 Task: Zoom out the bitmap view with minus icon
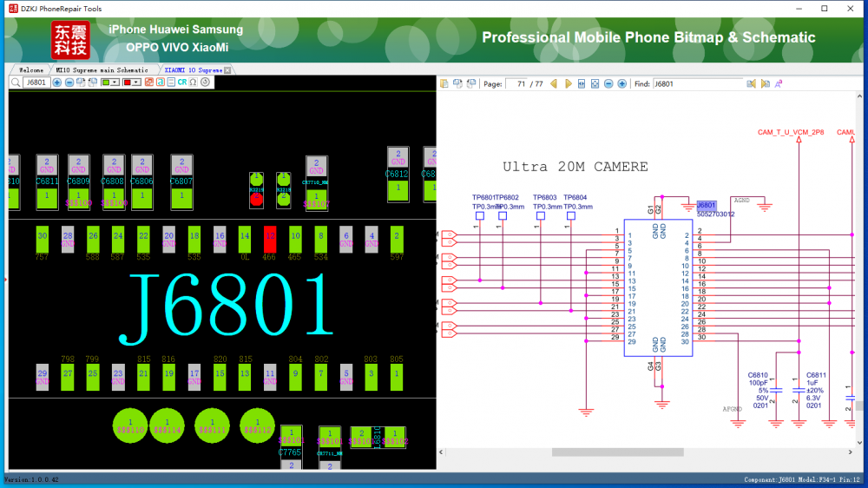click(x=69, y=82)
